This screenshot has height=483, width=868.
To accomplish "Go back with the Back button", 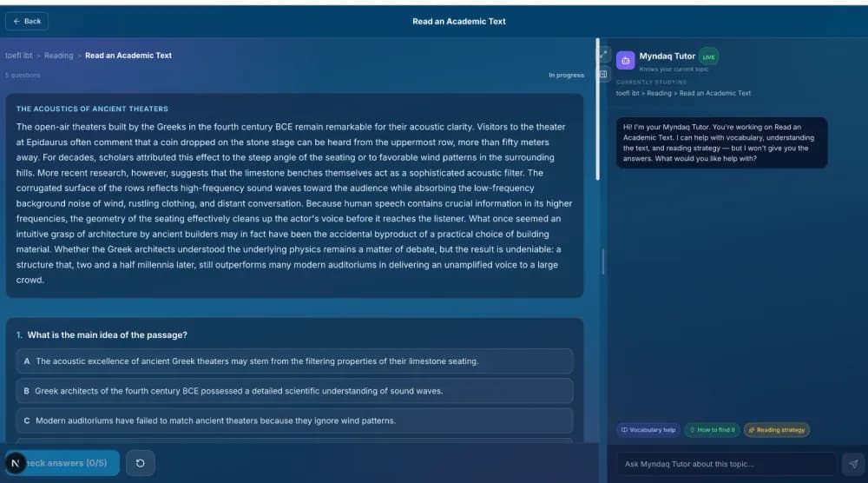I will 27,21.
